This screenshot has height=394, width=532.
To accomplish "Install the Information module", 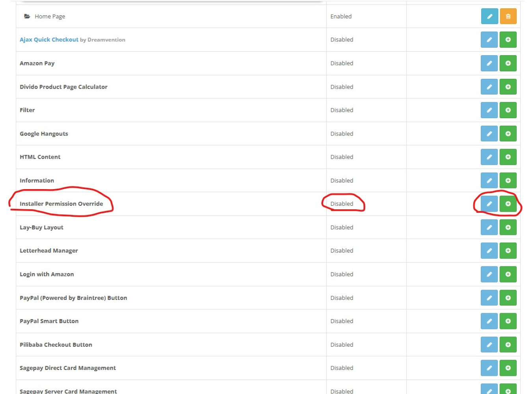I will 508,180.
